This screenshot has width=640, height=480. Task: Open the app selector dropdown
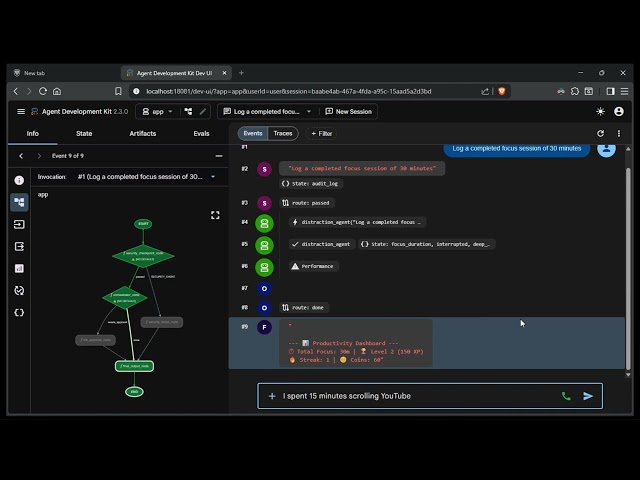pos(158,111)
